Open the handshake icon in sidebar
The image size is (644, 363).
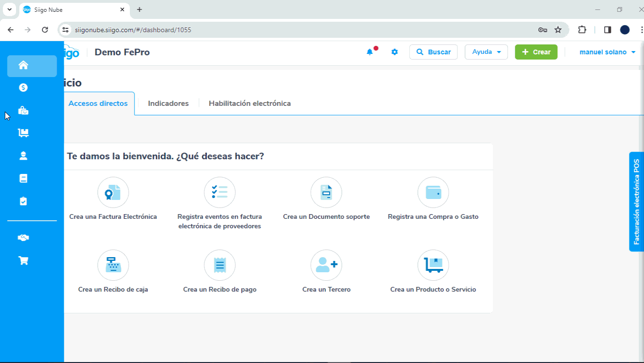pos(23,238)
